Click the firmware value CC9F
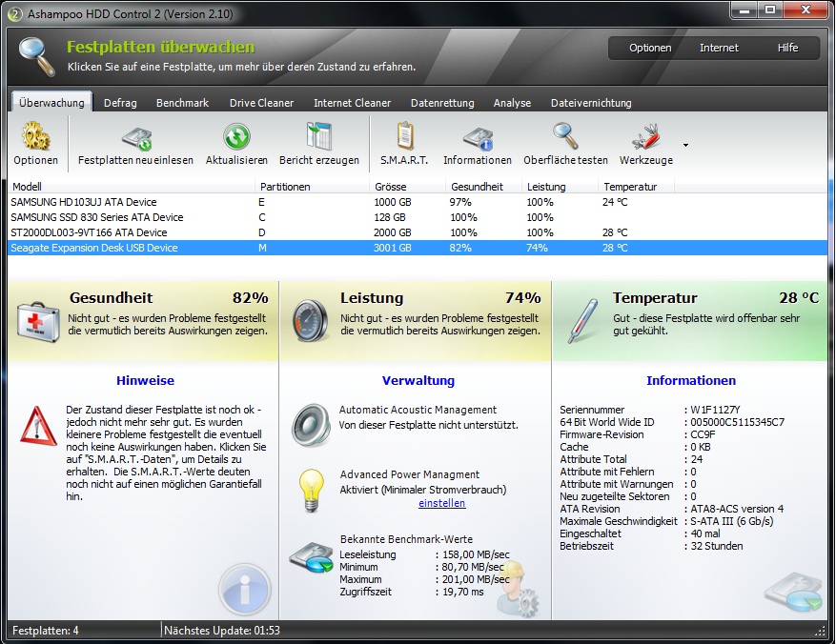The image size is (836, 644). click(x=703, y=434)
